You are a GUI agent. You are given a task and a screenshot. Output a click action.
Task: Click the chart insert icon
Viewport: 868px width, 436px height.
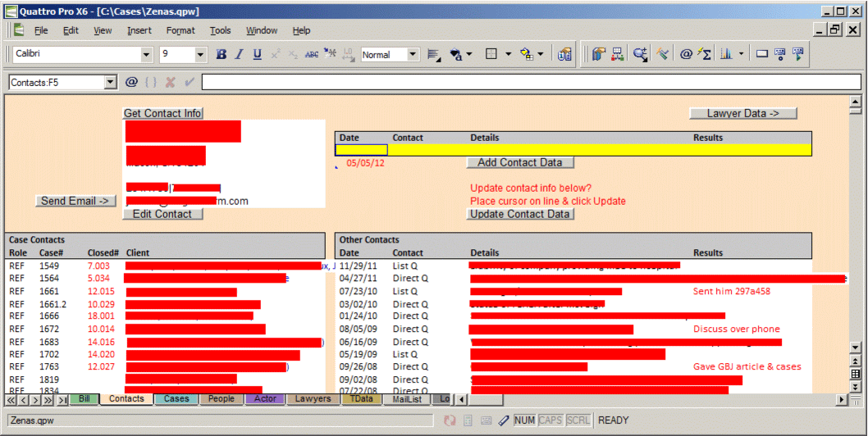pos(726,55)
